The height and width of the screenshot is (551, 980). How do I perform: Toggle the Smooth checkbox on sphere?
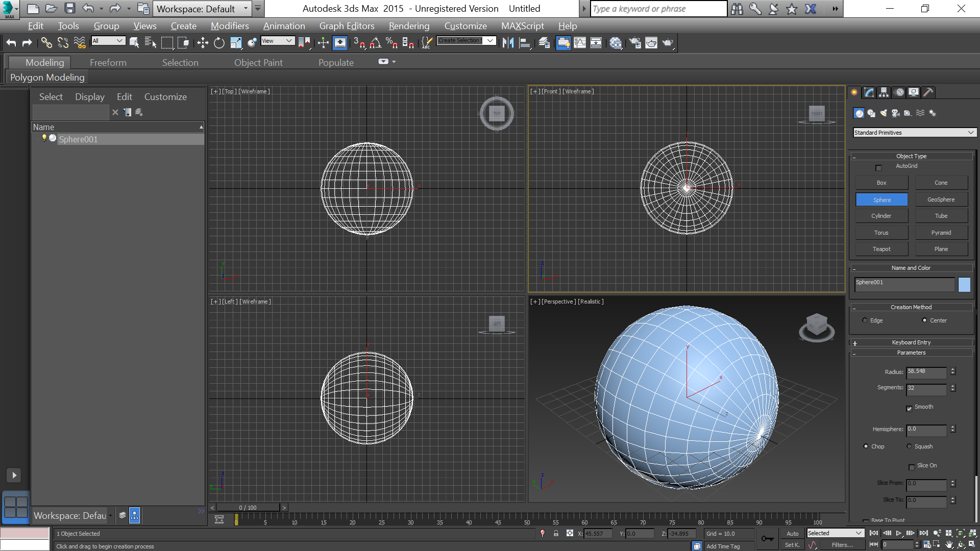pyautogui.click(x=910, y=407)
